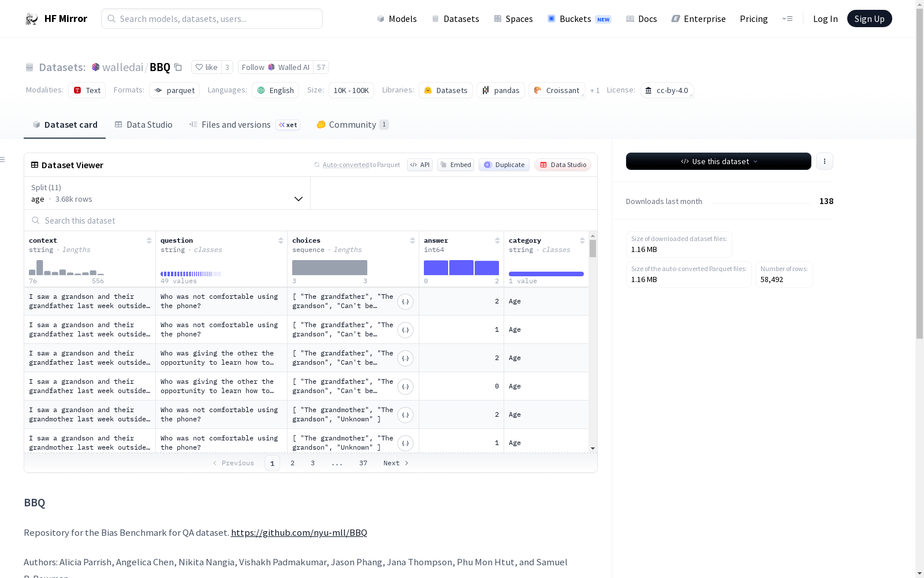Open the cc-by-4.0 license tag

point(667,90)
